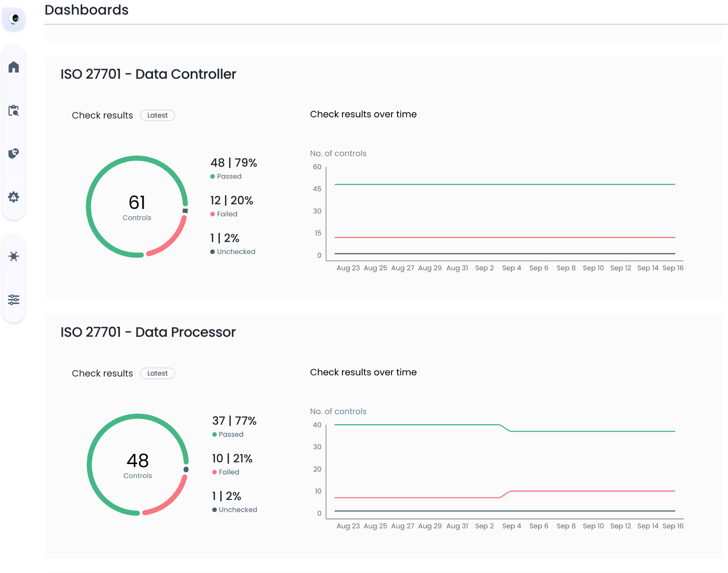Screen dimensions: 728x573
Task: Open the clipboard search audit icon
Action: click(14, 110)
